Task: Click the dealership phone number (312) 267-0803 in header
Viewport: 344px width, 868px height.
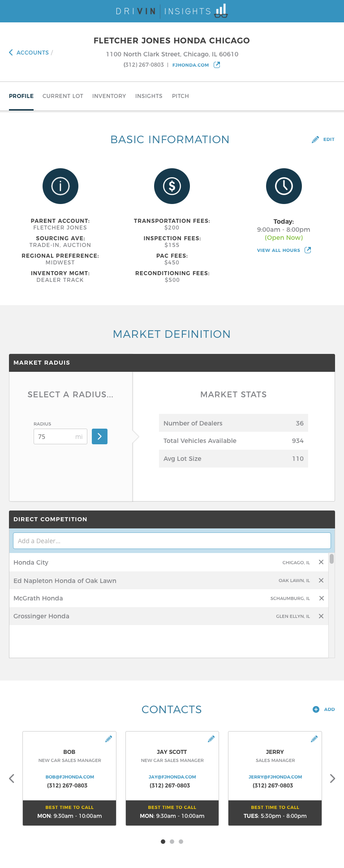Action: click(144, 65)
